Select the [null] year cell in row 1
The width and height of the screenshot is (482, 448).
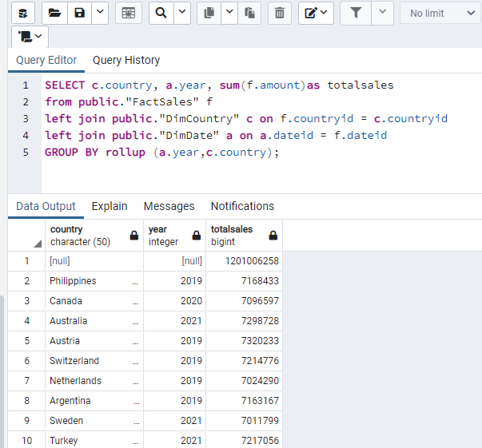174,261
